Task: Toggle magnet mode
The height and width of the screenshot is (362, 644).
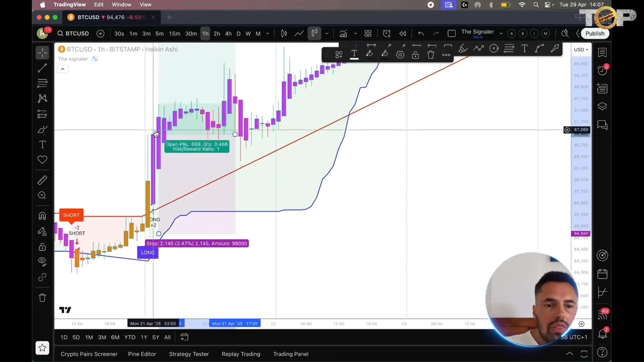Action: coord(42,216)
